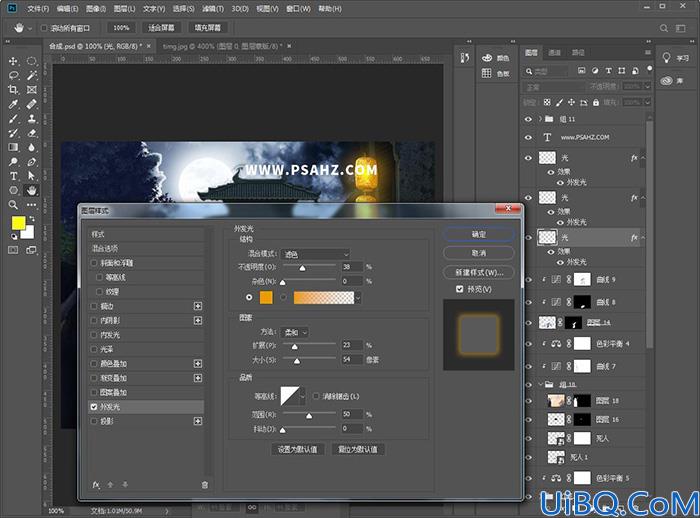The image size is (700, 518).
Task: Select the Zoom tool
Action: pyautogui.click(x=13, y=205)
